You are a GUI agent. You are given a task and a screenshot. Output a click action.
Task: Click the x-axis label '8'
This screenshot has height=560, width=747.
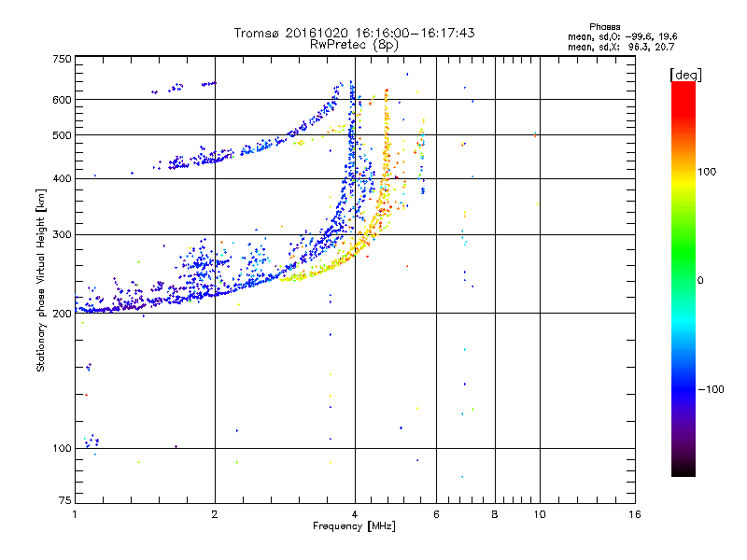pos(495,514)
